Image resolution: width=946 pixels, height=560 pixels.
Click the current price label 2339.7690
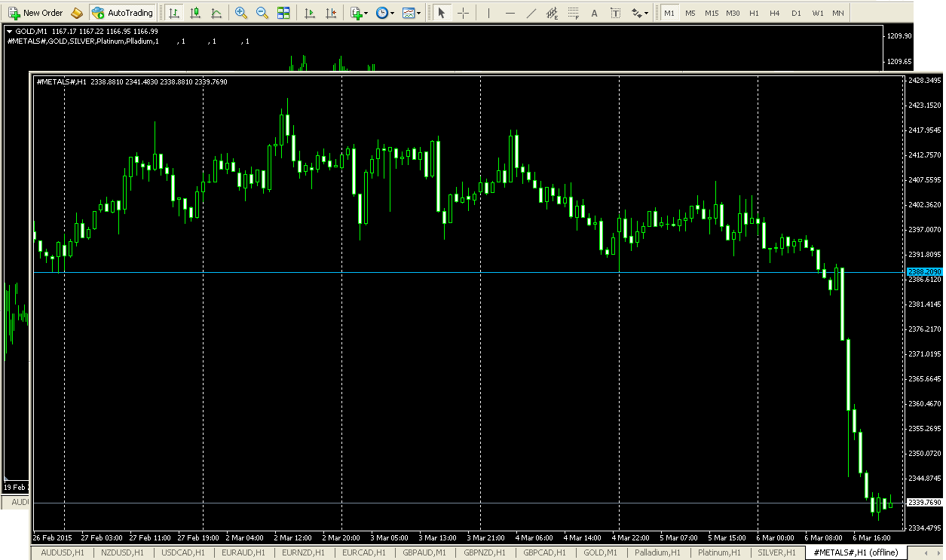pyautogui.click(x=924, y=502)
